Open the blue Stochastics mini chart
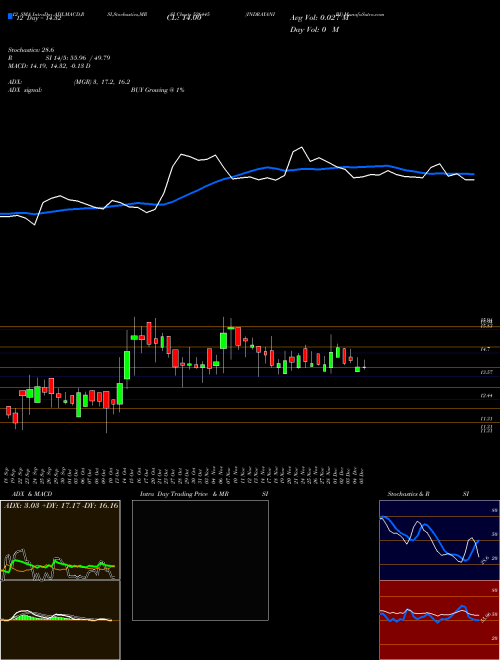This screenshot has width=500, height=660. click(439, 540)
